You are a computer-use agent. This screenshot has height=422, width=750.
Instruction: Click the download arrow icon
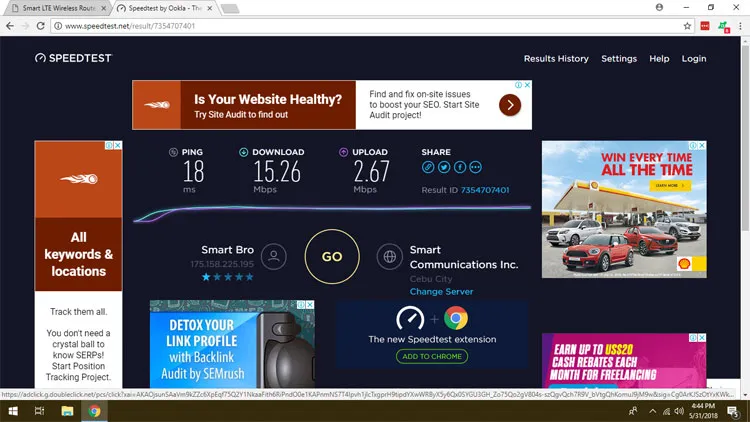[243, 152]
